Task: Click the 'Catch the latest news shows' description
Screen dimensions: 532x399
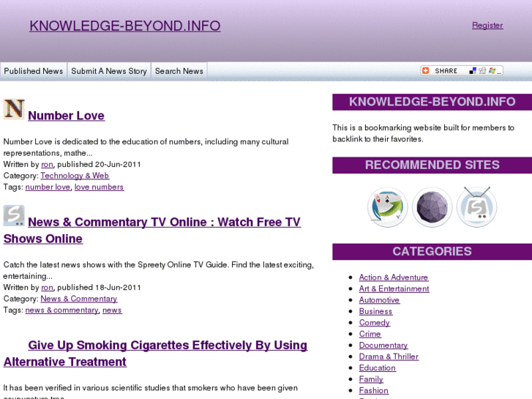Action: tap(159, 271)
